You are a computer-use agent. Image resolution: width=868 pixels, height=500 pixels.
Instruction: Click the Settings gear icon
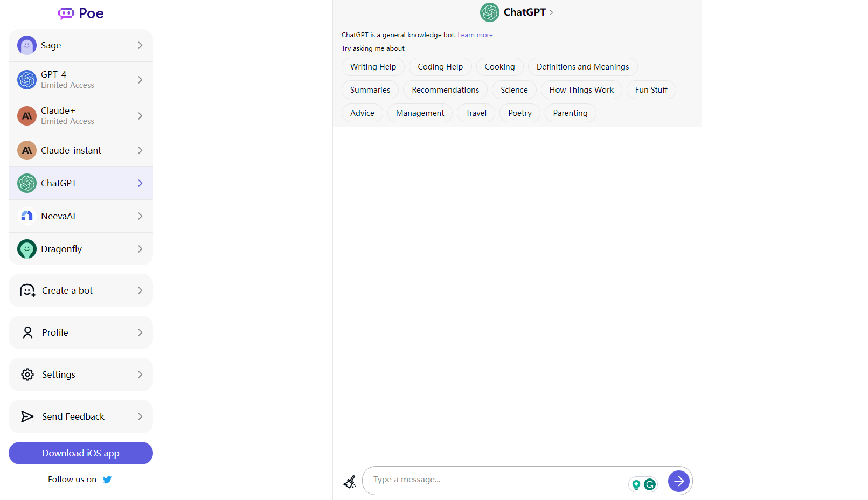coord(27,374)
